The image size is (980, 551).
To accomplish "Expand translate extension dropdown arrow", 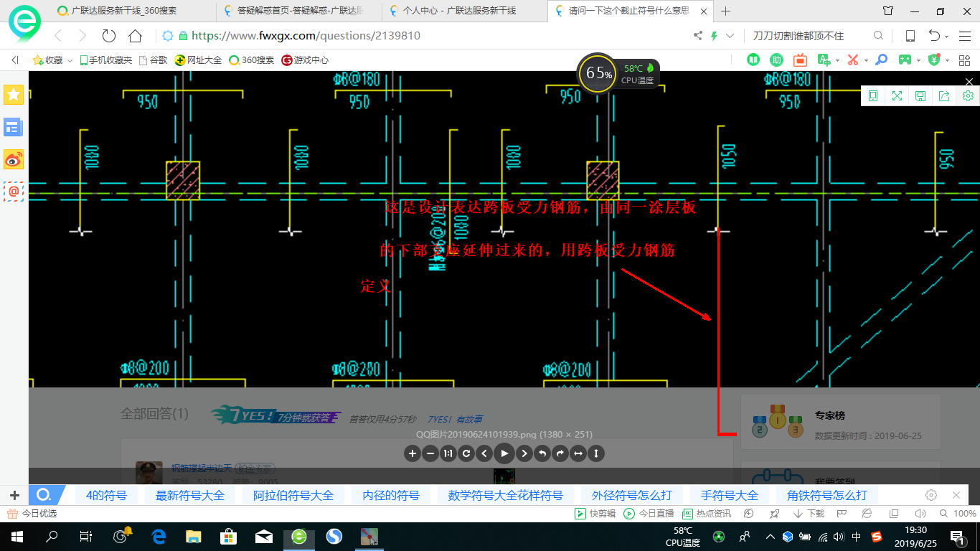I will pyautogui.click(x=837, y=61).
